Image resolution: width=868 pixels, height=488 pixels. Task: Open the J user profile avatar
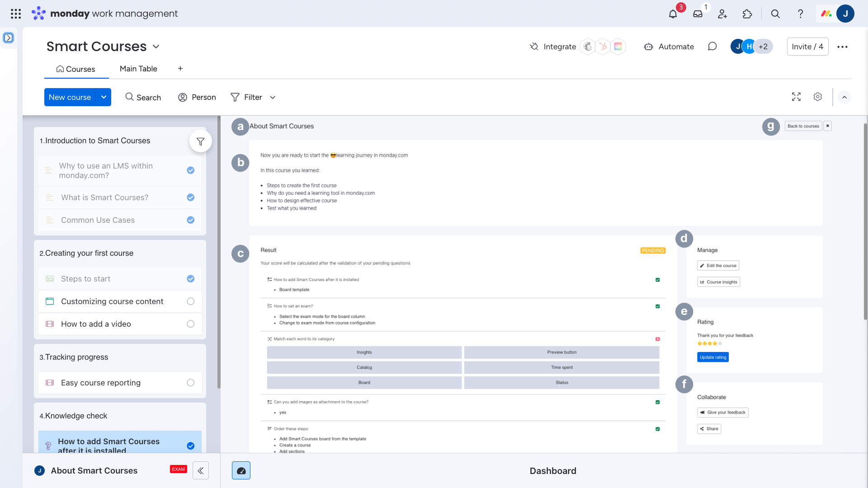(845, 14)
